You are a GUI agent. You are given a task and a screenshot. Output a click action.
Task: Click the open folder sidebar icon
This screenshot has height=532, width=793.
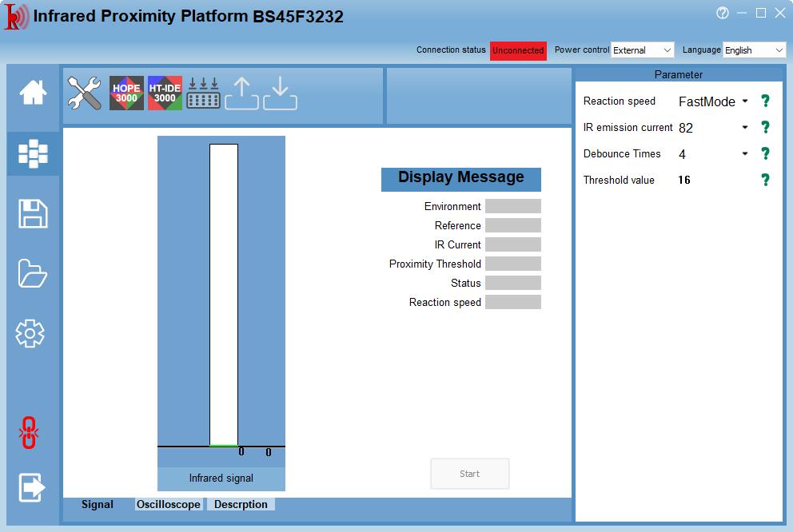(33, 273)
